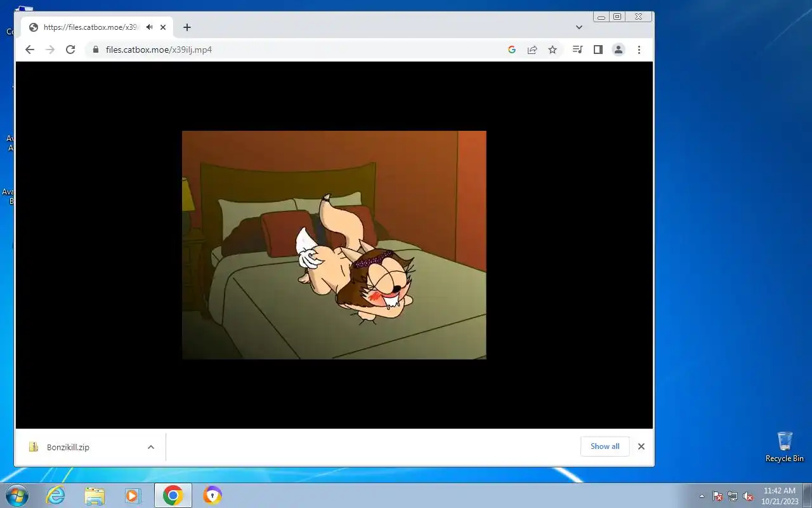
Task: Open the Recycle Bin desktop icon
Action: coord(785,447)
